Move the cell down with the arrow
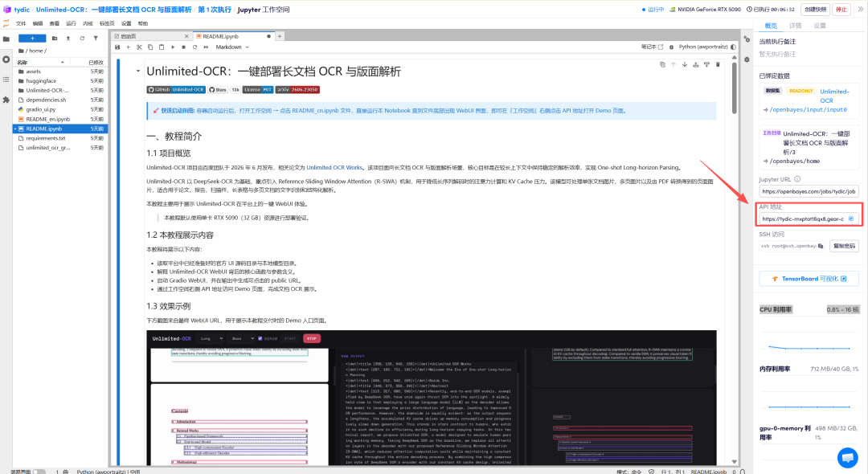Image resolution: width=868 pixels, height=474 pixels. pyautogui.click(x=684, y=65)
